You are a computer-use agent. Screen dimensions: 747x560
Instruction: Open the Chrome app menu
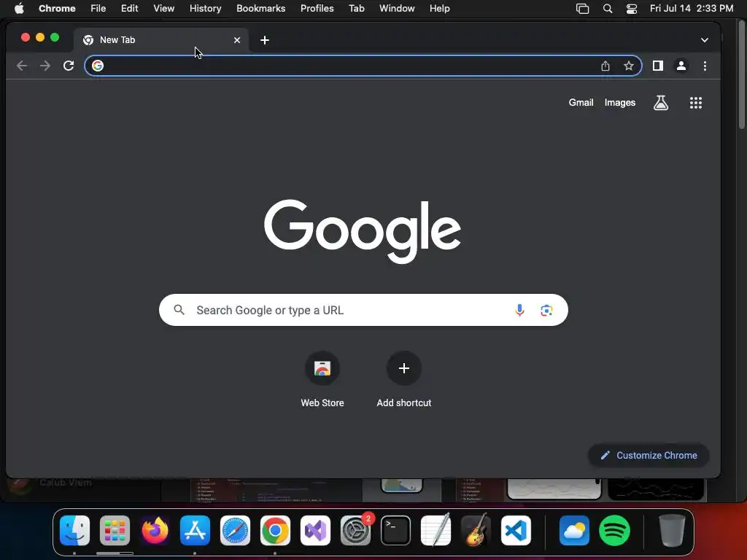pos(57,9)
